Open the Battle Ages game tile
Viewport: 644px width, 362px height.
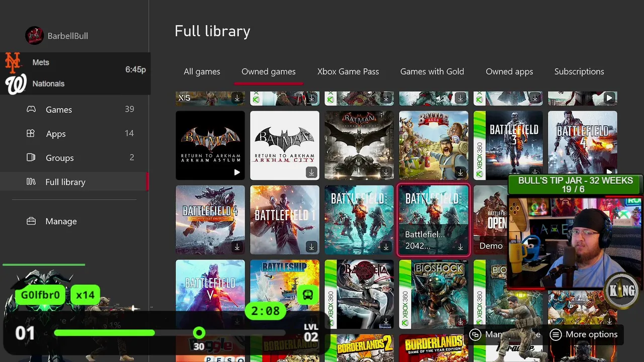pyautogui.click(x=434, y=145)
